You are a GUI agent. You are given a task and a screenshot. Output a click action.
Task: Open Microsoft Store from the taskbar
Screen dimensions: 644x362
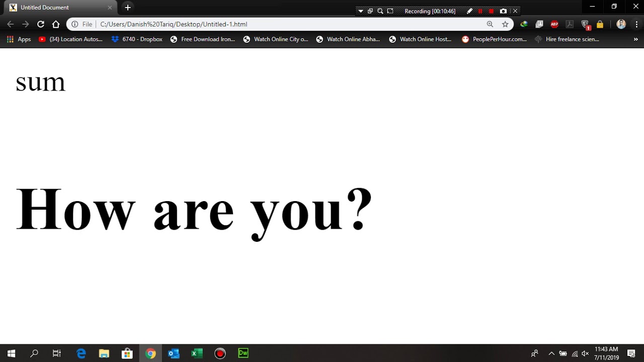[127, 353]
